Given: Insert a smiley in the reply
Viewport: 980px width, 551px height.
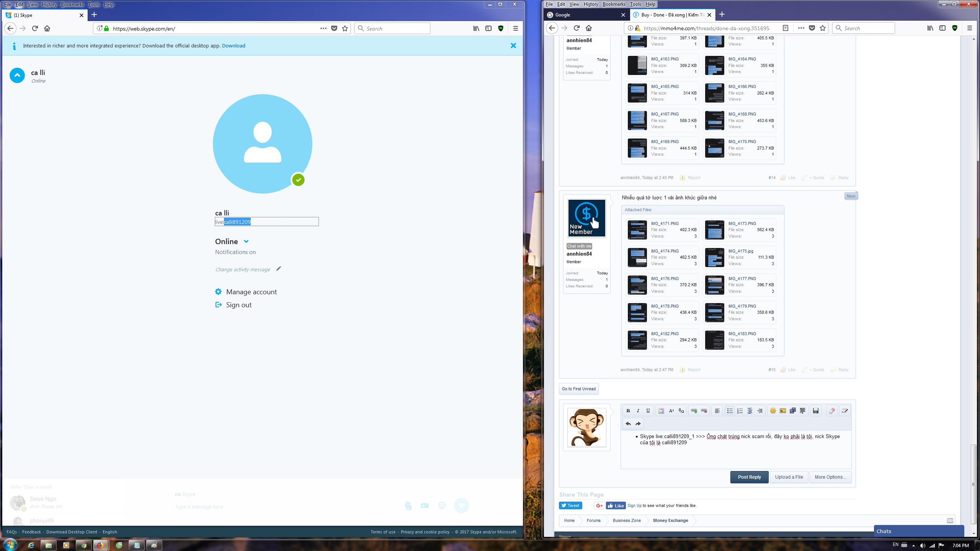Looking at the screenshot, I should [773, 411].
